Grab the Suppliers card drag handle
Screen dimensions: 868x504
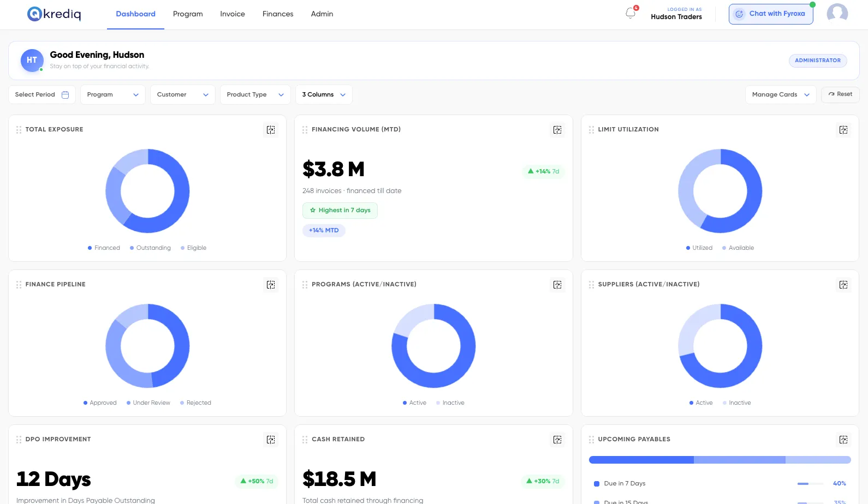(591, 285)
